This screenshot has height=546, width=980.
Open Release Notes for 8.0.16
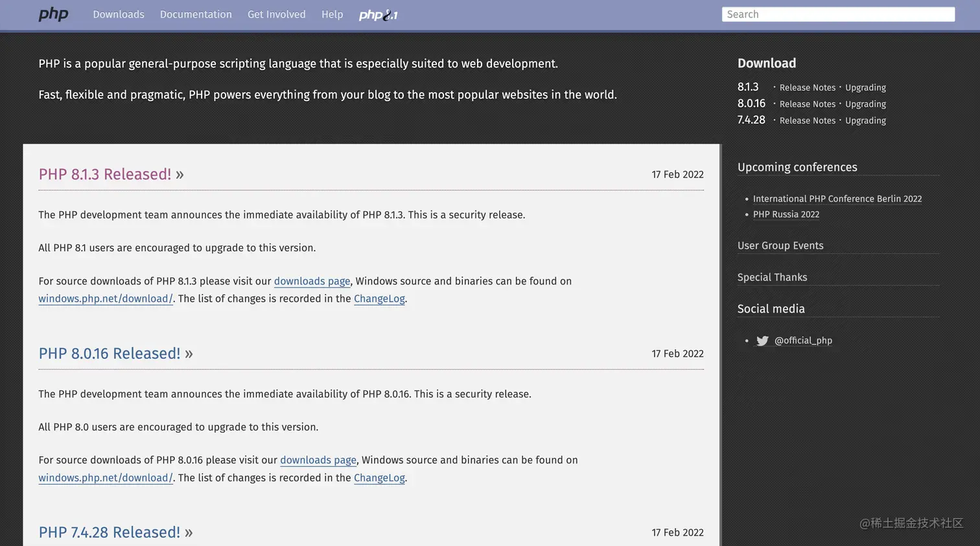coord(808,104)
